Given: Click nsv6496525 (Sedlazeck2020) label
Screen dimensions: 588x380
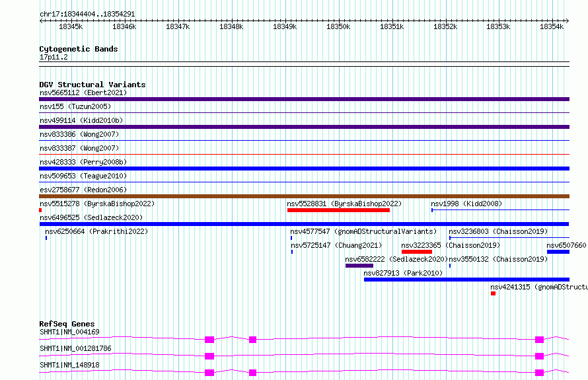Looking at the screenshot, I should (91, 217).
